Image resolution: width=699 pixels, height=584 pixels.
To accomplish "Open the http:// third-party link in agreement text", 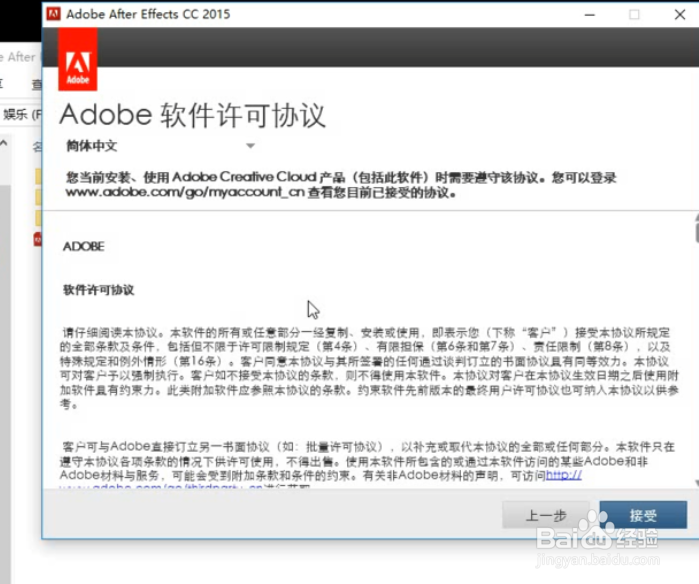I will (563, 475).
